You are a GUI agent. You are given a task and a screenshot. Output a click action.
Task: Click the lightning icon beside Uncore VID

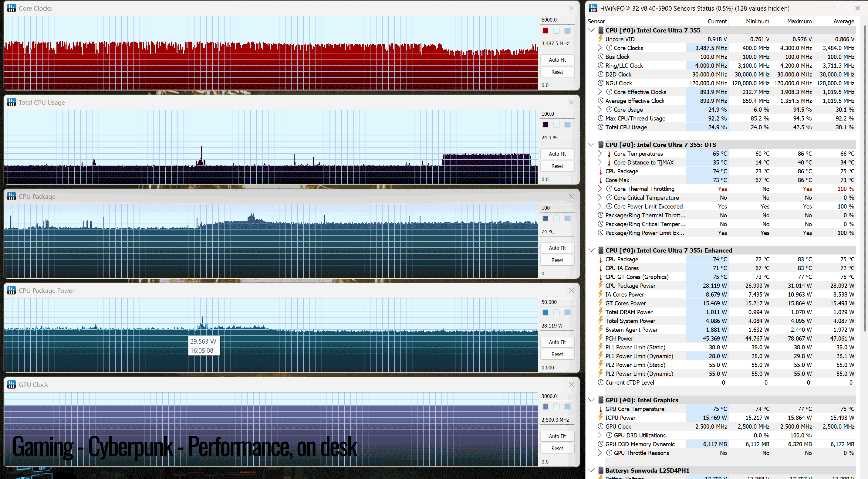click(600, 39)
